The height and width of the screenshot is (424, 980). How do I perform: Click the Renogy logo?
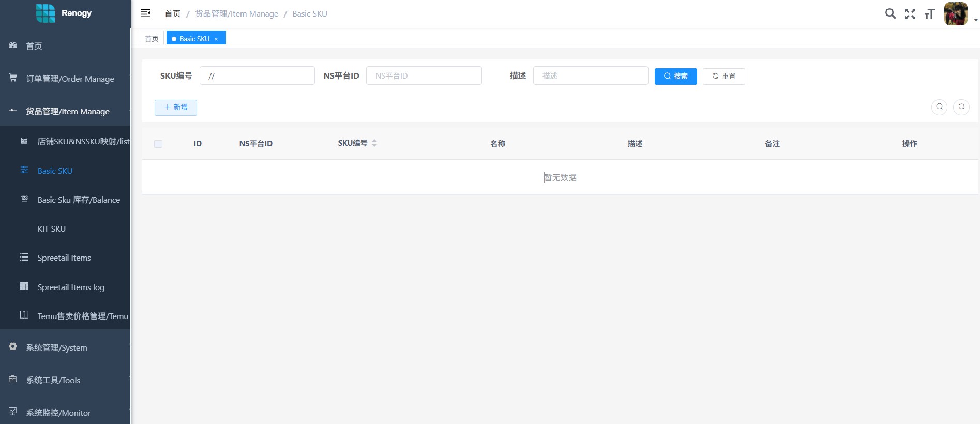(46, 13)
